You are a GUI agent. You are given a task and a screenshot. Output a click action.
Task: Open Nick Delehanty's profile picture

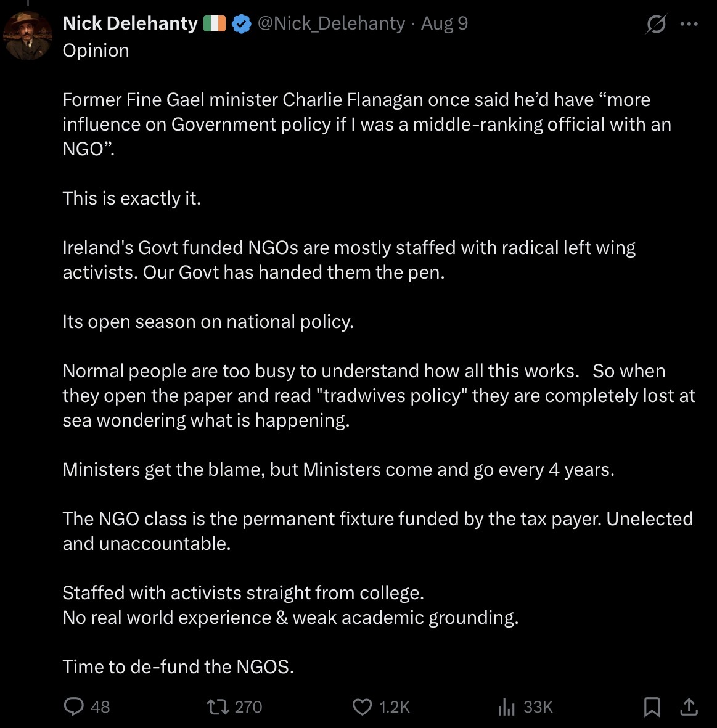click(x=27, y=36)
